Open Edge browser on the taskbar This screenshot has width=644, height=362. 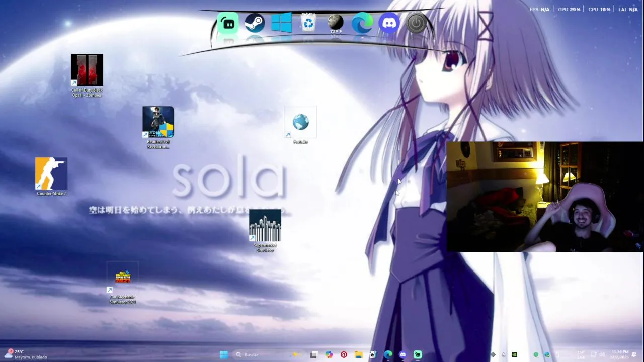tap(388, 354)
